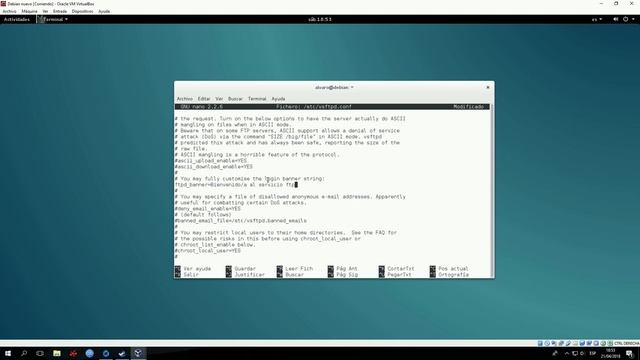640x360 pixels.
Task: Open terminal window Editar menu
Action: click(x=204, y=99)
